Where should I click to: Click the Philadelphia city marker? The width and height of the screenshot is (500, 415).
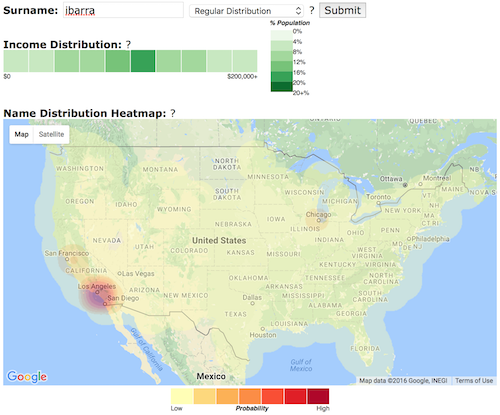tap(409, 239)
